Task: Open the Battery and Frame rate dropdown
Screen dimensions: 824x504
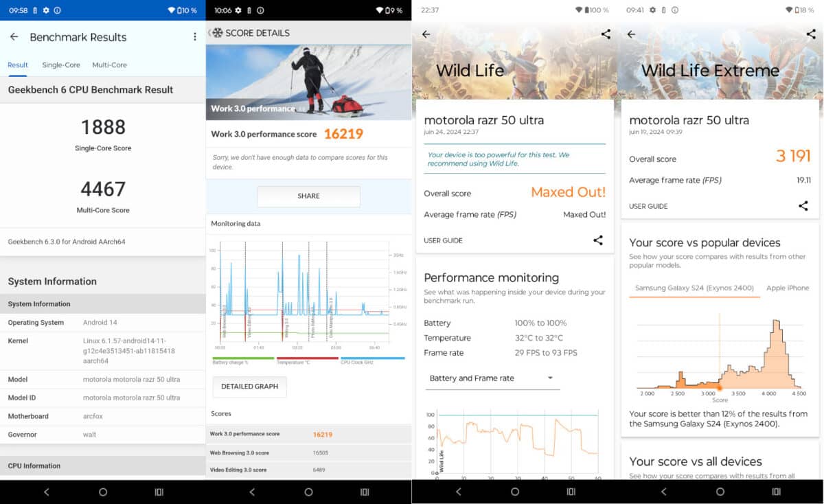Action: pos(492,378)
